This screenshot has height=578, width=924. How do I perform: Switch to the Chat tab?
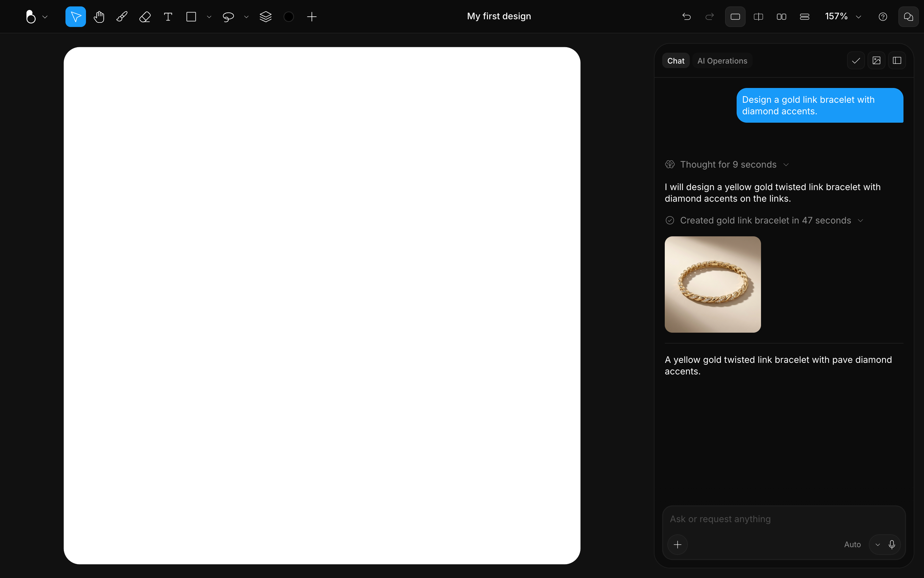(676, 61)
